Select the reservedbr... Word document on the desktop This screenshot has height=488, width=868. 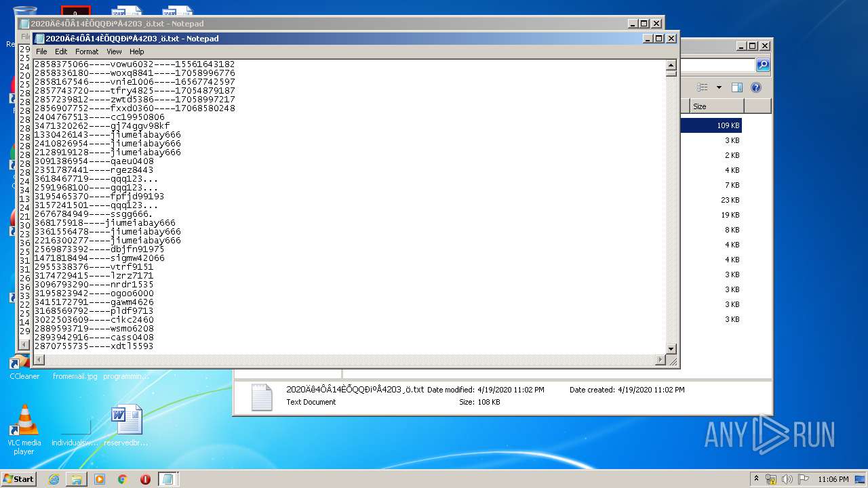point(126,426)
